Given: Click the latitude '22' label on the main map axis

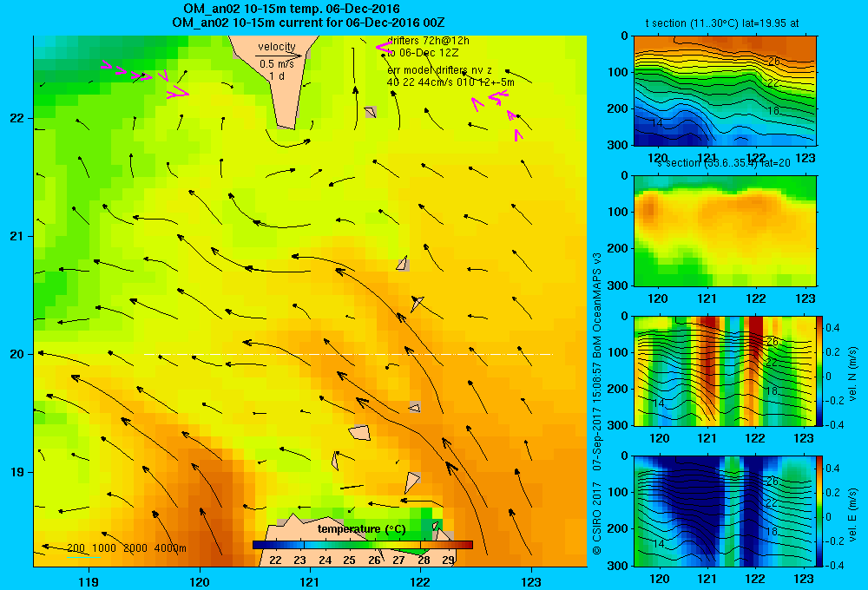Looking at the screenshot, I should pos(17,118).
